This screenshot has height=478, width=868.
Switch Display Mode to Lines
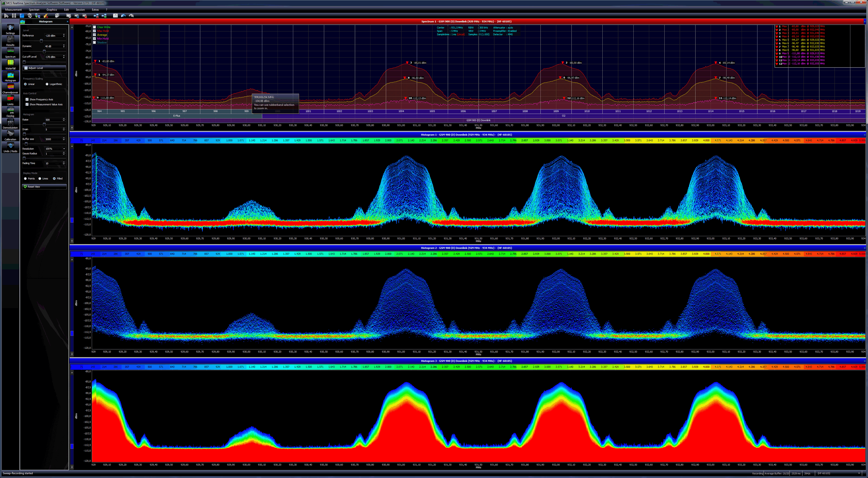(40, 179)
